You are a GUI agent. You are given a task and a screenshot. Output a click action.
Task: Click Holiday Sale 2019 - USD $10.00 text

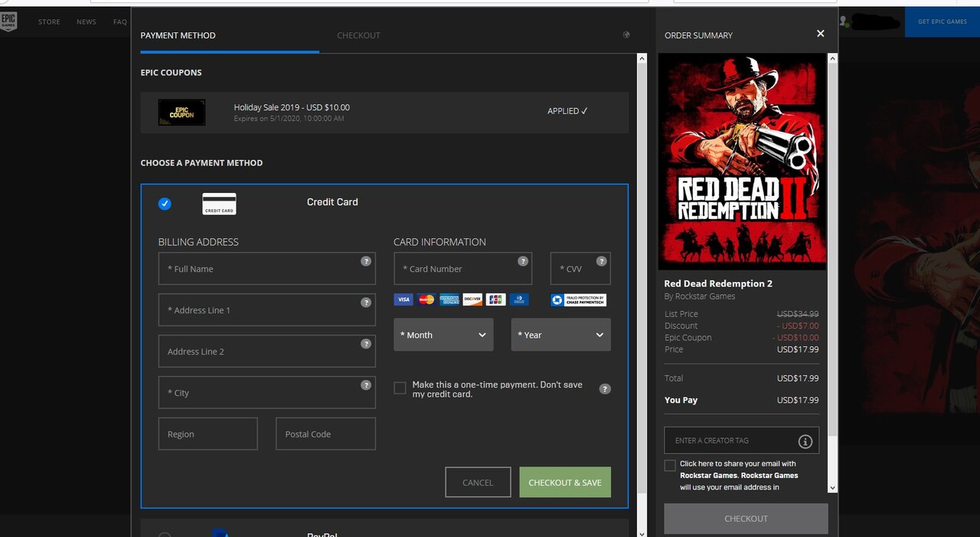292,107
